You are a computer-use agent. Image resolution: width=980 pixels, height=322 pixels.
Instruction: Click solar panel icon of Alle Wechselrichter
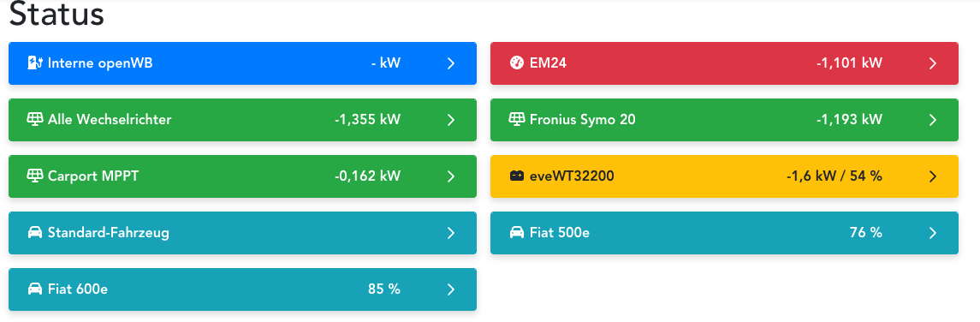point(35,119)
